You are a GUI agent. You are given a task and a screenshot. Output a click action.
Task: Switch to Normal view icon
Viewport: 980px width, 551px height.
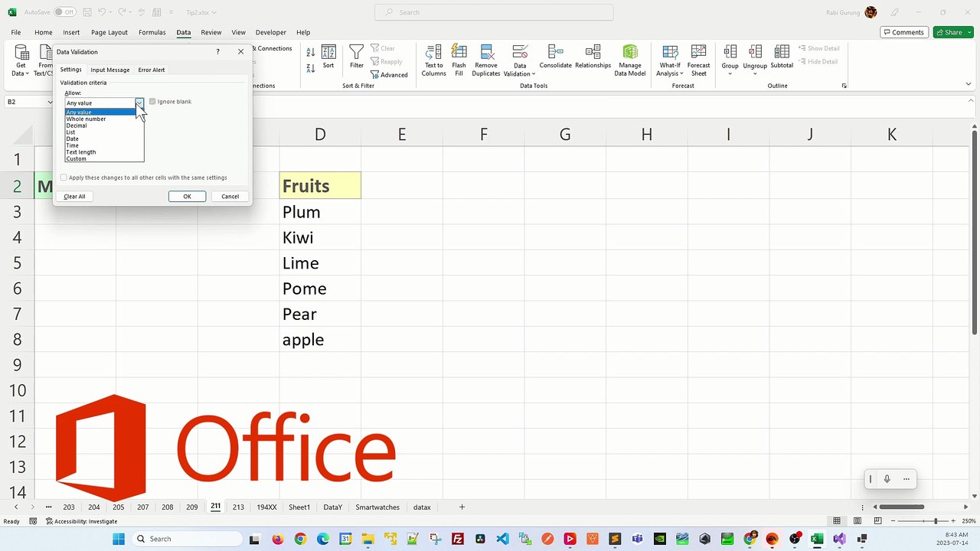coord(837,521)
